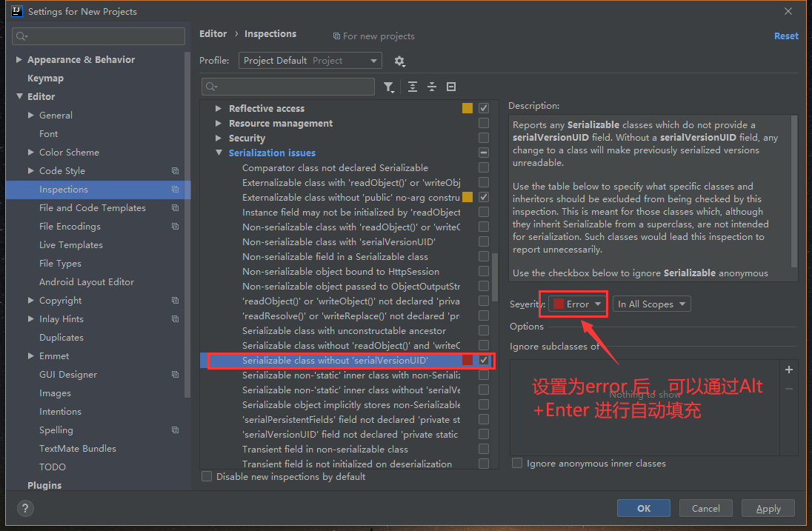
Task: Click Editor in the breadcrumb
Action: click(213, 33)
